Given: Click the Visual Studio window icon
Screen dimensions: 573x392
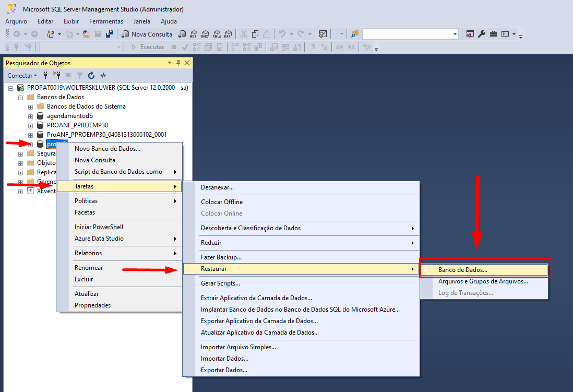Looking at the screenshot, I should (x=470, y=34).
